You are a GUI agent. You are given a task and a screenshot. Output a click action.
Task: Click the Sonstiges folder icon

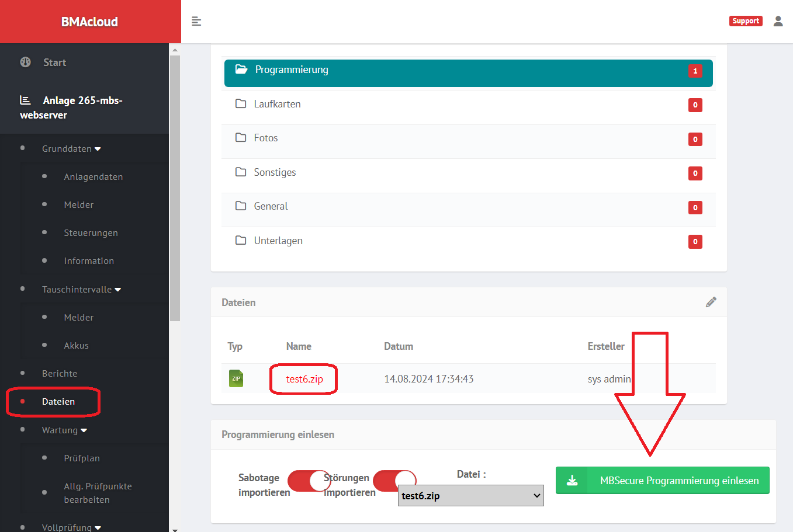[241, 172]
